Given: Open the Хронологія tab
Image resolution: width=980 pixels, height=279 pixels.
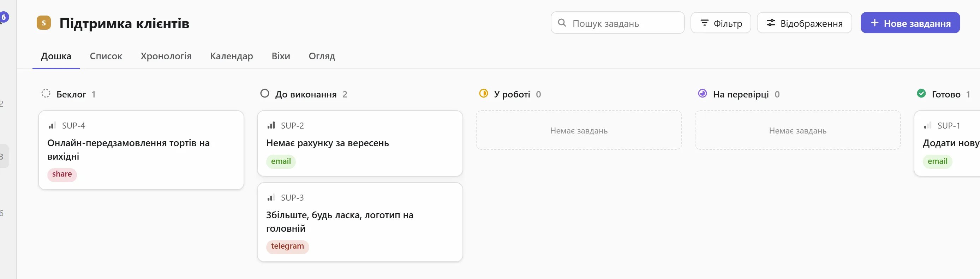Looking at the screenshot, I should (x=166, y=56).
